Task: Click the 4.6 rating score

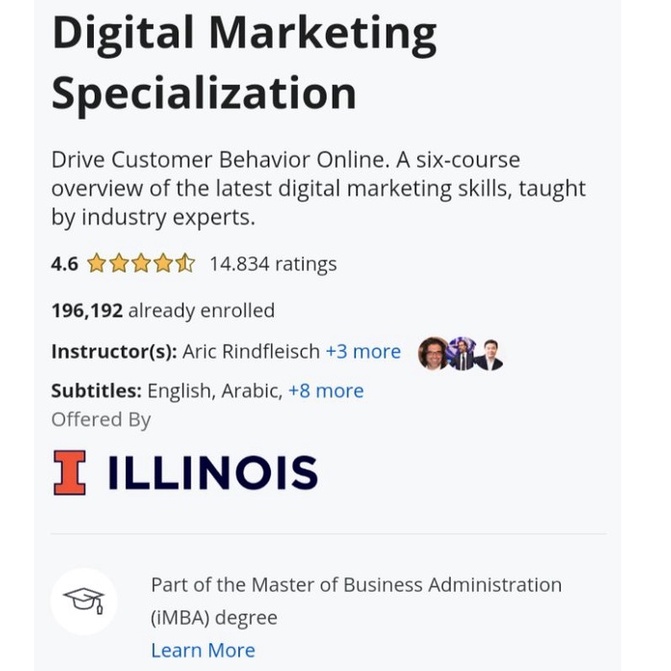Action: pos(64,264)
